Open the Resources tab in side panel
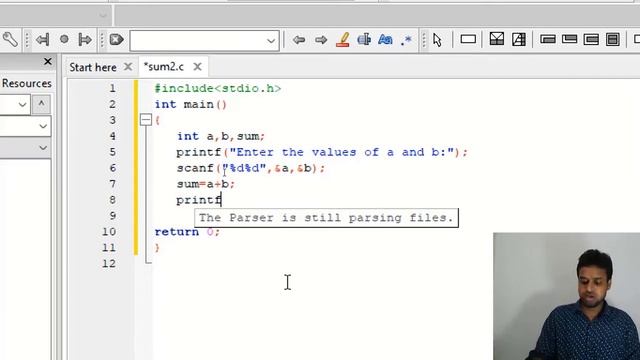 tap(27, 83)
